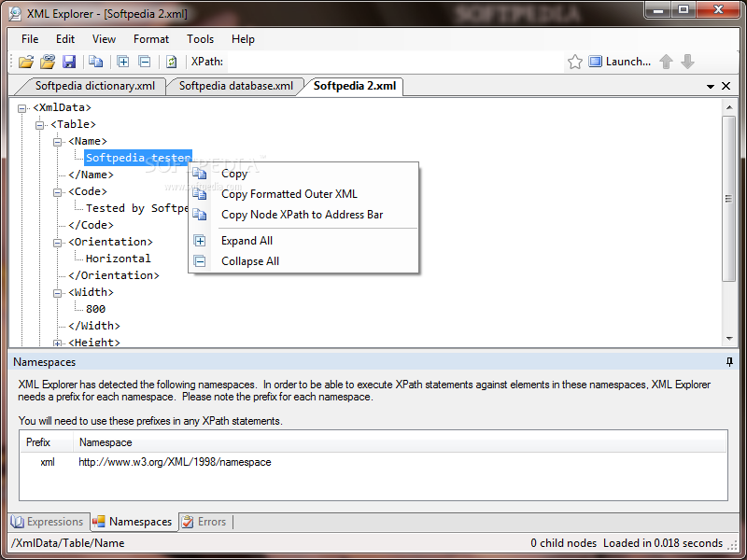Image resolution: width=747 pixels, height=560 pixels.
Task: Click the Open file toolbar icon
Action: click(x=26, y=62)
